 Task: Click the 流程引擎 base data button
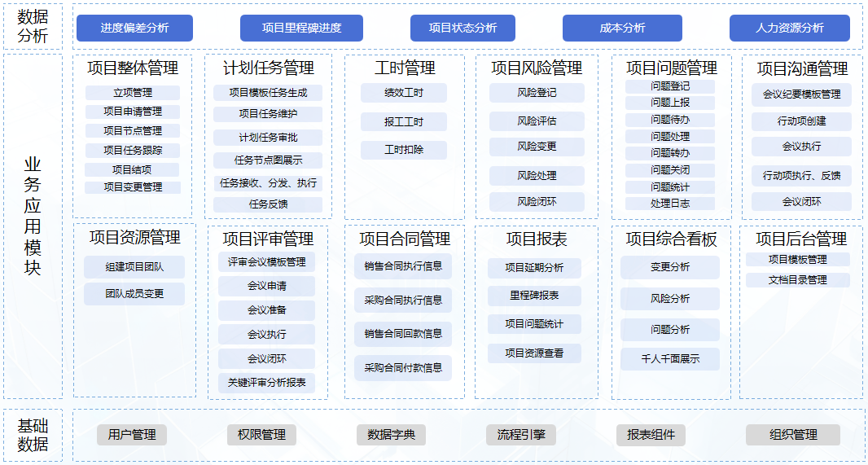pos(521,435)
